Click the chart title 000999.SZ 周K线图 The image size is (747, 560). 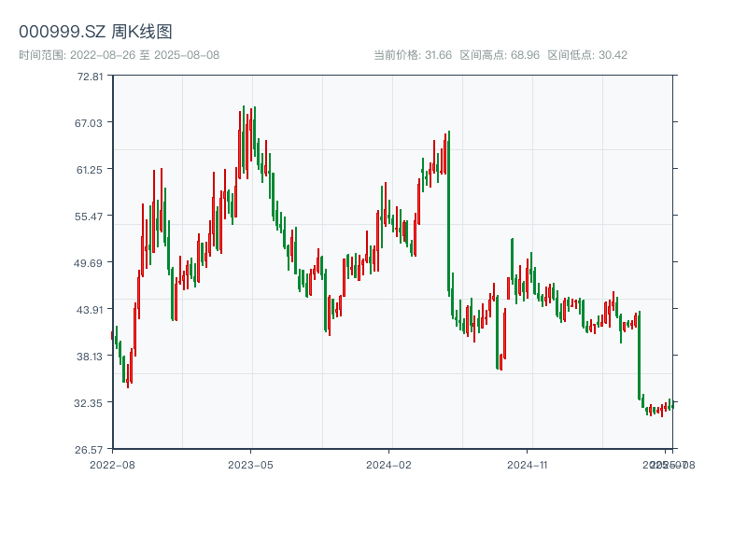[x=95, y=32]
